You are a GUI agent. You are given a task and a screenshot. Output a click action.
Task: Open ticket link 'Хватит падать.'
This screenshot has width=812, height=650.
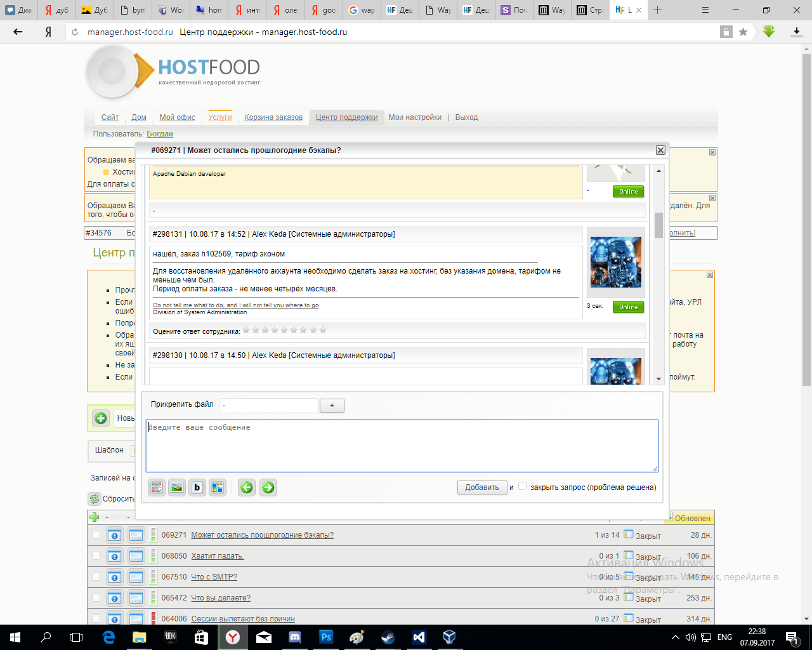[x=218, y=556]
